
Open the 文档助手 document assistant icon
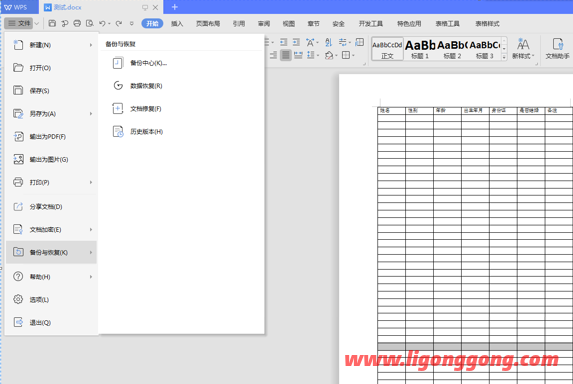(557, 49)
